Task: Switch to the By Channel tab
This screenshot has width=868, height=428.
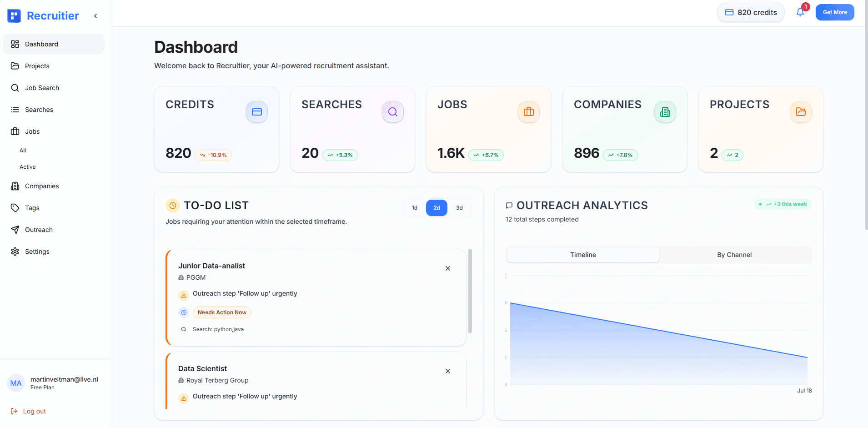Action: point(735,254)
